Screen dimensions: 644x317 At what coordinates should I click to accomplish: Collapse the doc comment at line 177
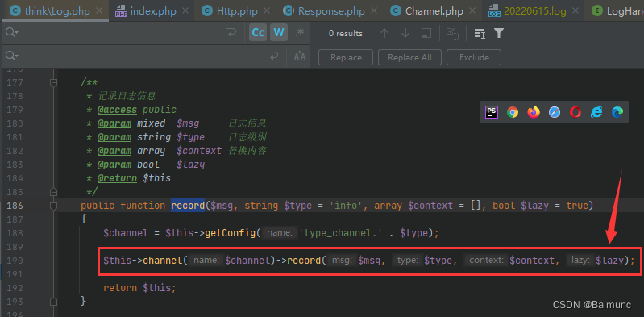coord(53,82)
